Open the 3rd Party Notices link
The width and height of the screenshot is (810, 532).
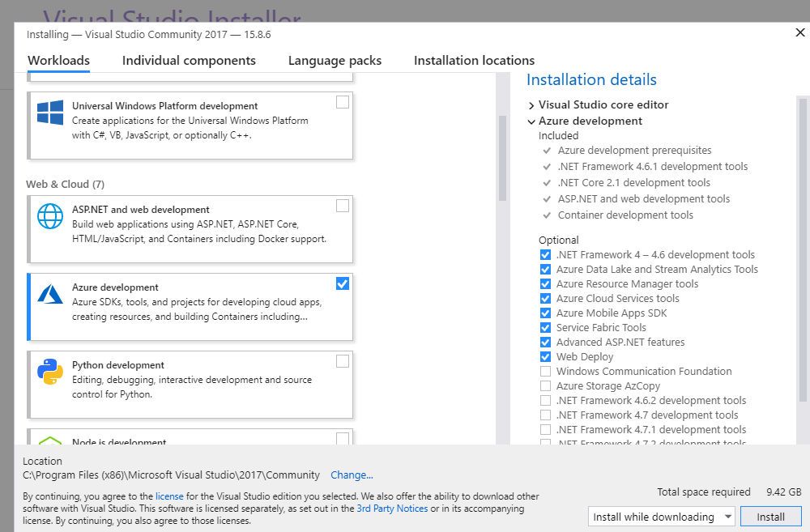pyautogui.click(x=392, y=509)
